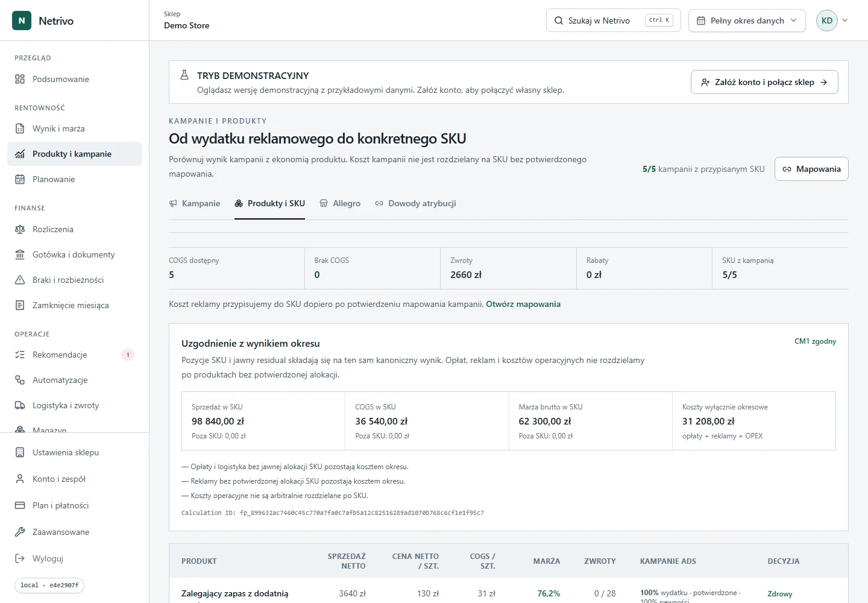This screenshot has width=868, height=603.
Task: Open Rekomendacje menu item
Action: pos(74,355)
